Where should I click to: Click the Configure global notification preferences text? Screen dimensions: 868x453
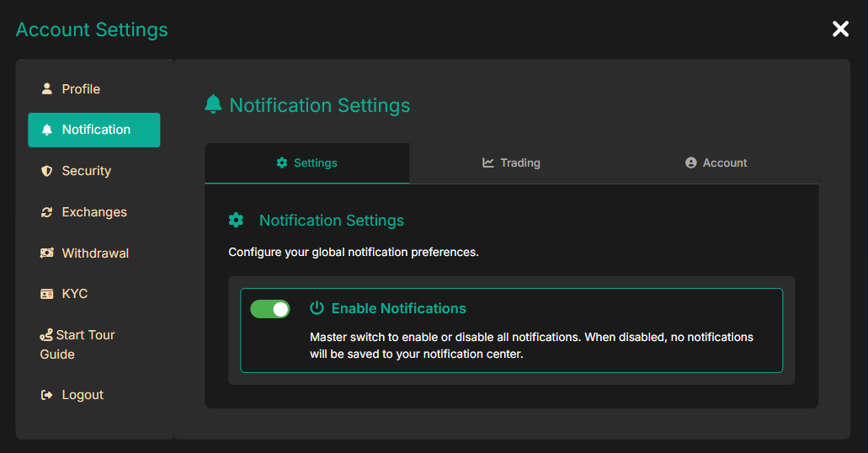[353, 252]
